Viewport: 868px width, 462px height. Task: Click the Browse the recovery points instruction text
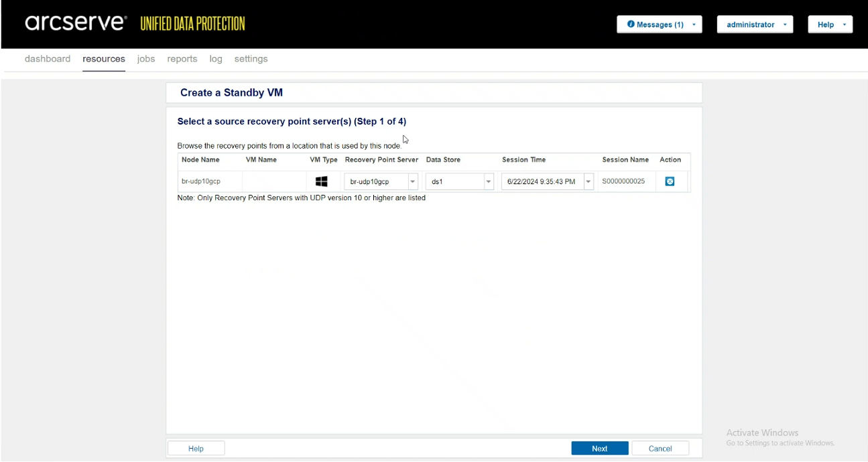[x=290, y=146]
